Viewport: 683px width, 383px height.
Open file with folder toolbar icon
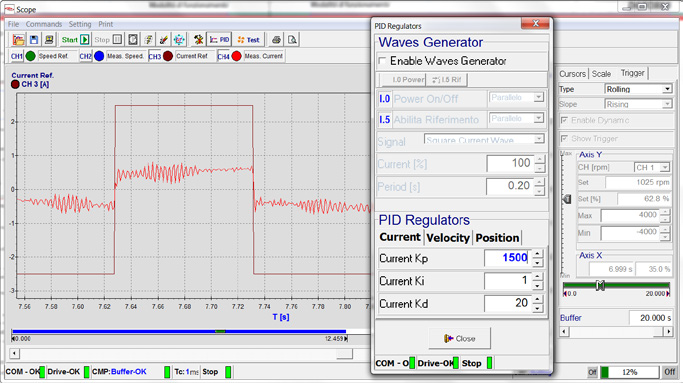pyautogui.click(x=18, y=40)
